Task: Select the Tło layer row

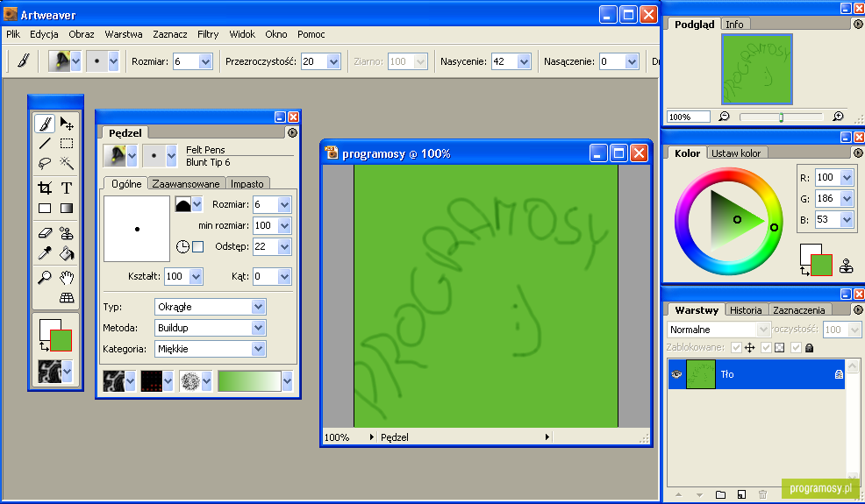Action: (756, 374)
